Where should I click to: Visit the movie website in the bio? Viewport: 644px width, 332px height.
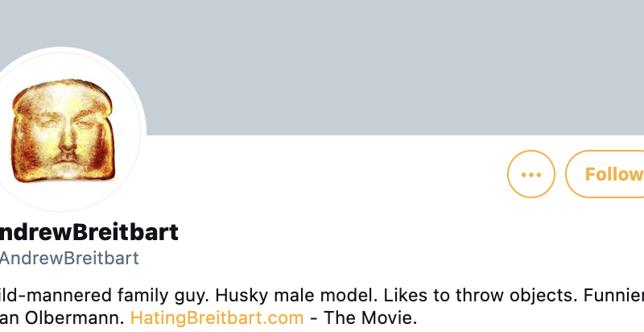217,317
